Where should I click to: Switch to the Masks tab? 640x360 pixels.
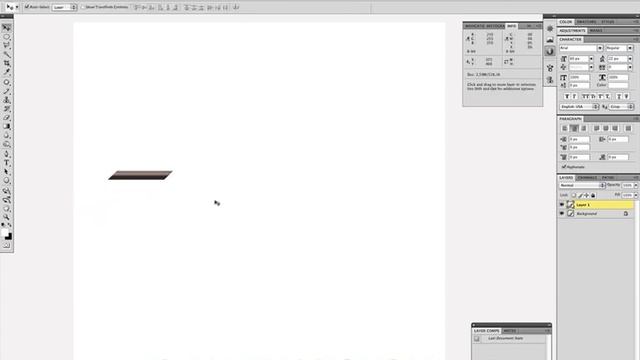tap(596, 31)
